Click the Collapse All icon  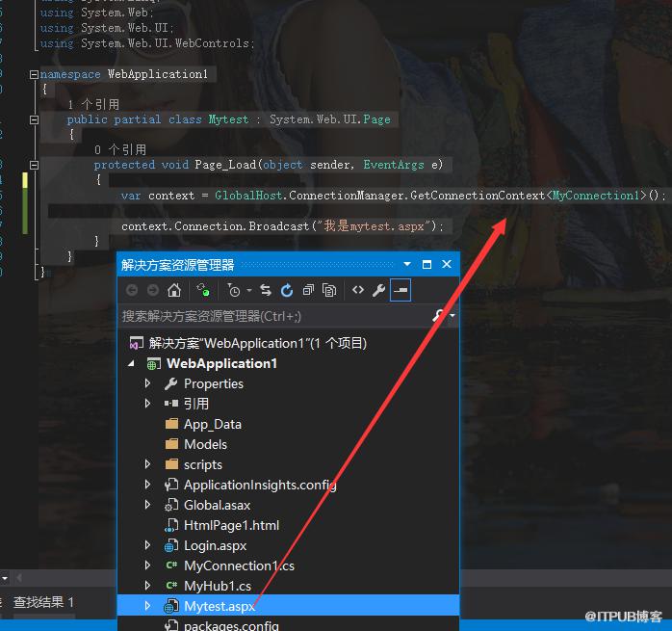pos(308,290)
